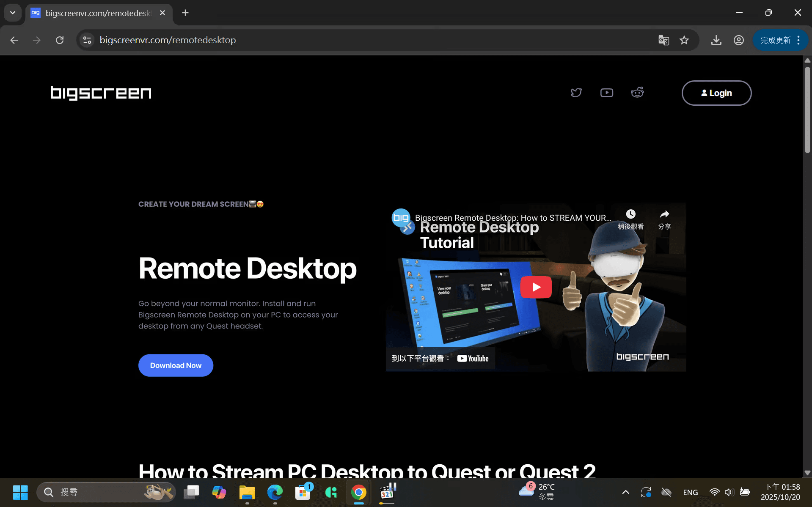Image resolution: width=812 pixels, height=507 pixels.
Task: Open Chrome three-dot menu
Action: [798, 40]
